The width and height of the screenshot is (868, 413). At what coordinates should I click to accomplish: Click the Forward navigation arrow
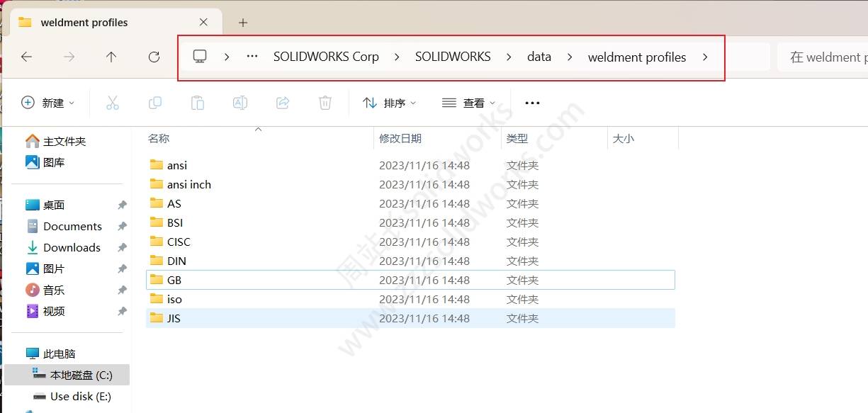click(69, 57)
